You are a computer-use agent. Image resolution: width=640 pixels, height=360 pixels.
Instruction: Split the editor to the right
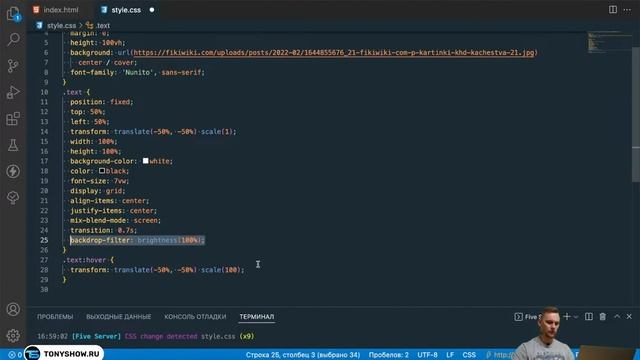pyautogui.click(x=613, y=10)
